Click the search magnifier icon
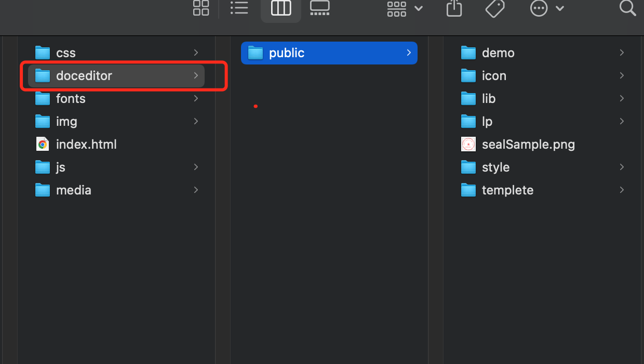The width and height of the screenshot is (644, 364). [627, 8]
